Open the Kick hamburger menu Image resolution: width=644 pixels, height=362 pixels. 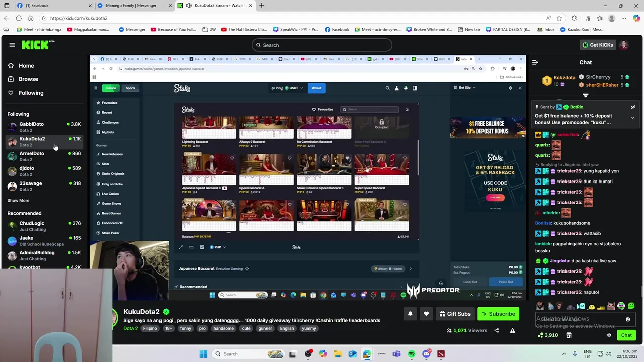pos(12,45)
